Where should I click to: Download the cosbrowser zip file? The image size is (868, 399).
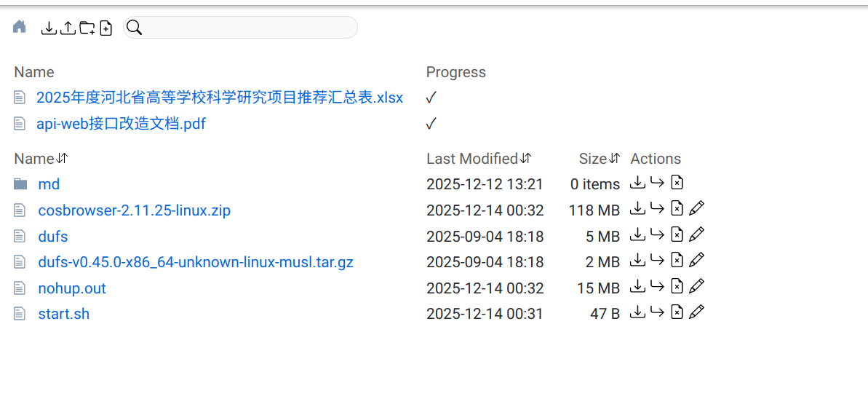tap(637, 209)
